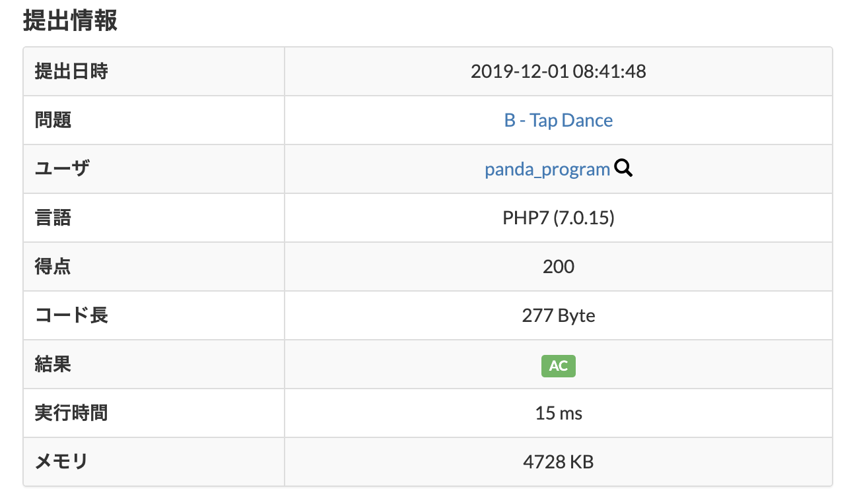The height and width of the screenshot is (504, 857).
Task: Select the submission timestamp 2019-12-01 08:41:48
Action: [558, 71]
